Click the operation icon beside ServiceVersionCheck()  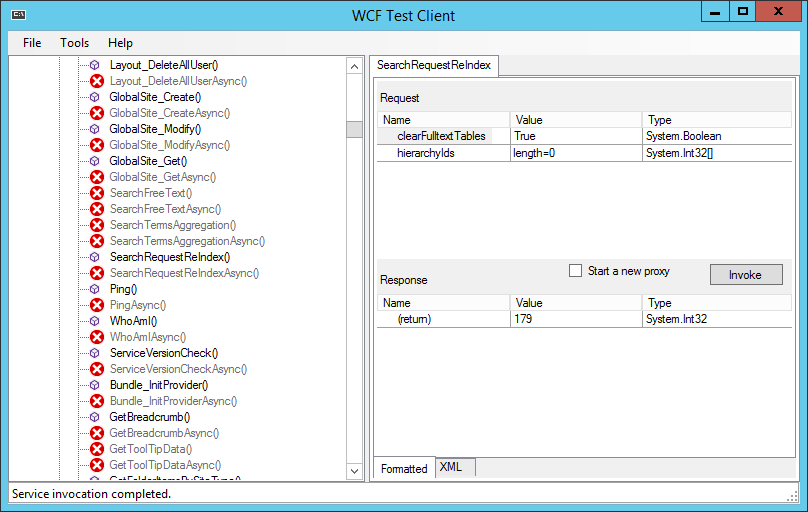coord(95,353)
